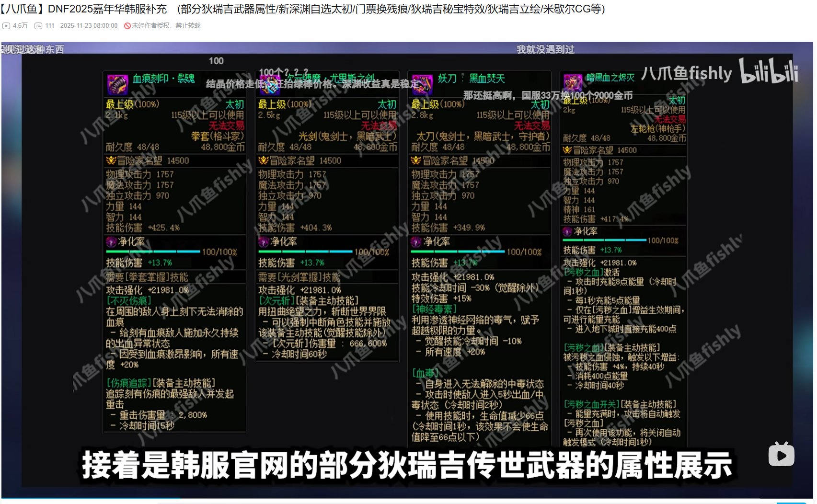Click the danmaku comment icon beside 111

click(37, 26)
